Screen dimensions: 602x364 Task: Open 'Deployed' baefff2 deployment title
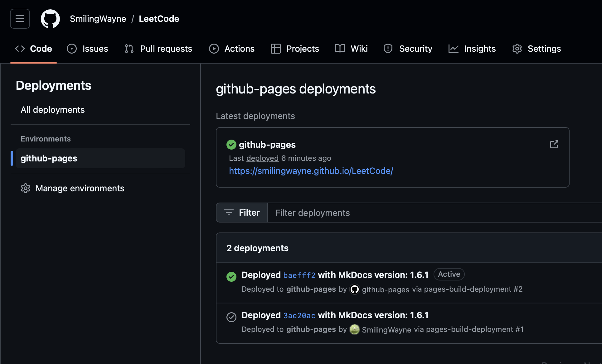pos(335,275)
